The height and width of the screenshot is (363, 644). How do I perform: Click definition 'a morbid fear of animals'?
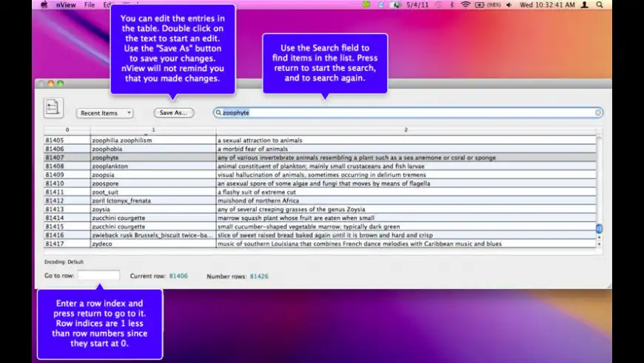[x=252, y=149]
